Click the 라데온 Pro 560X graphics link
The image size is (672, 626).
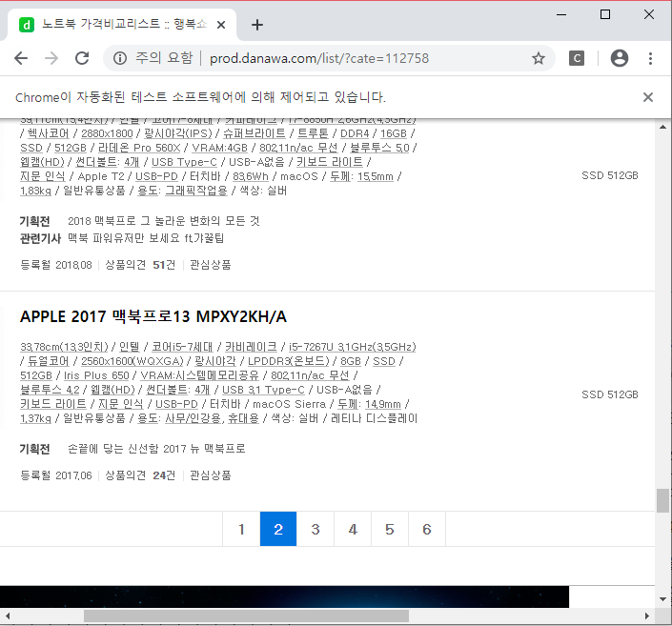tap(139, 148)
